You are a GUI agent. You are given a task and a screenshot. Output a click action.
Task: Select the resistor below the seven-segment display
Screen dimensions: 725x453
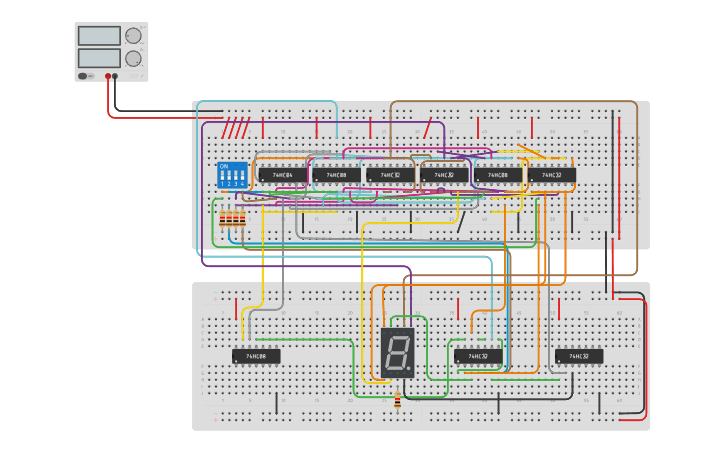click(398, 400)
